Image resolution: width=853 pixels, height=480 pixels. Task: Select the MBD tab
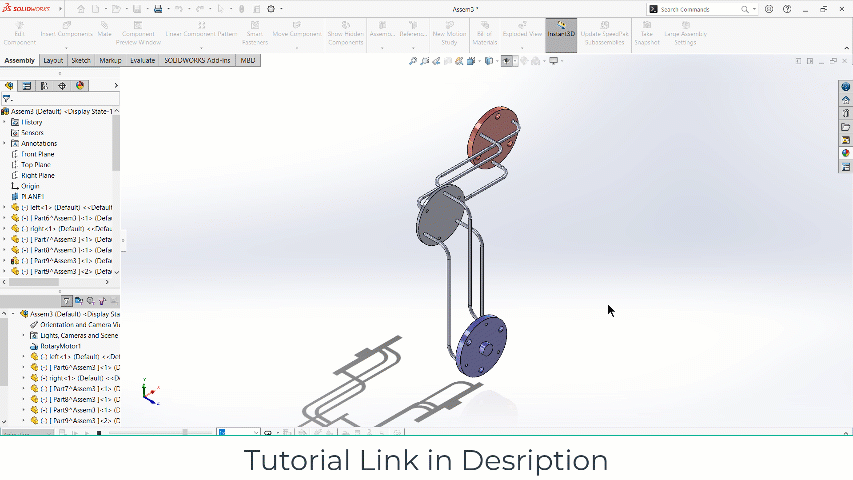pyautogui.click(x=248, y=60)
